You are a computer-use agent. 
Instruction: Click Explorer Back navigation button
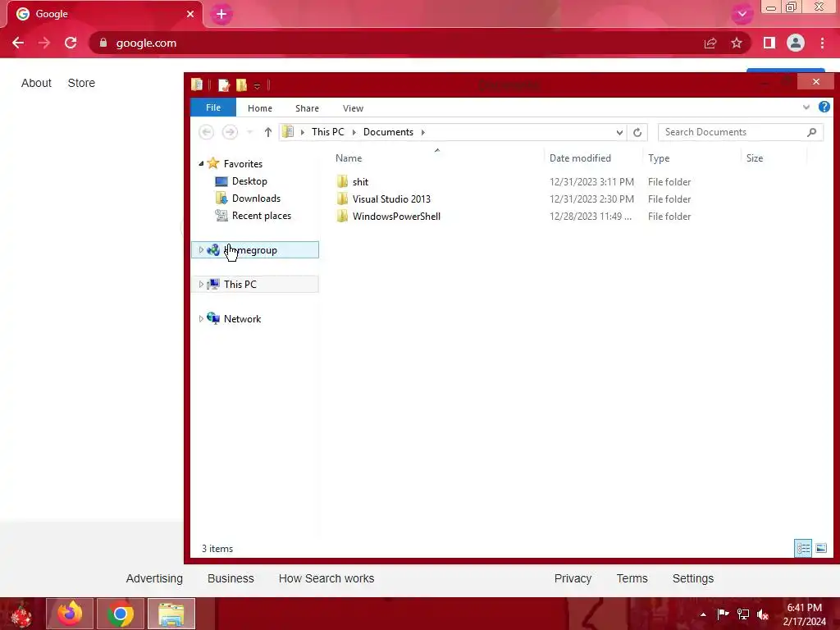[x=206, y=132]
